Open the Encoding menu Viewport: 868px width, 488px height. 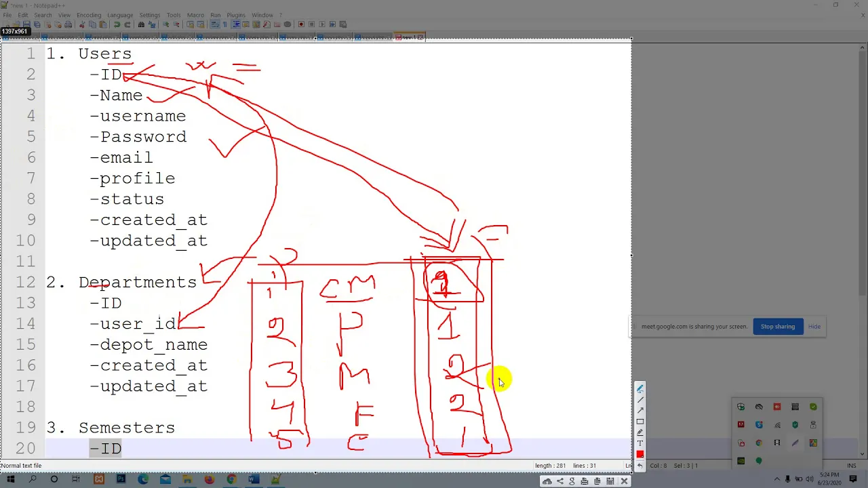click(89, 15)
